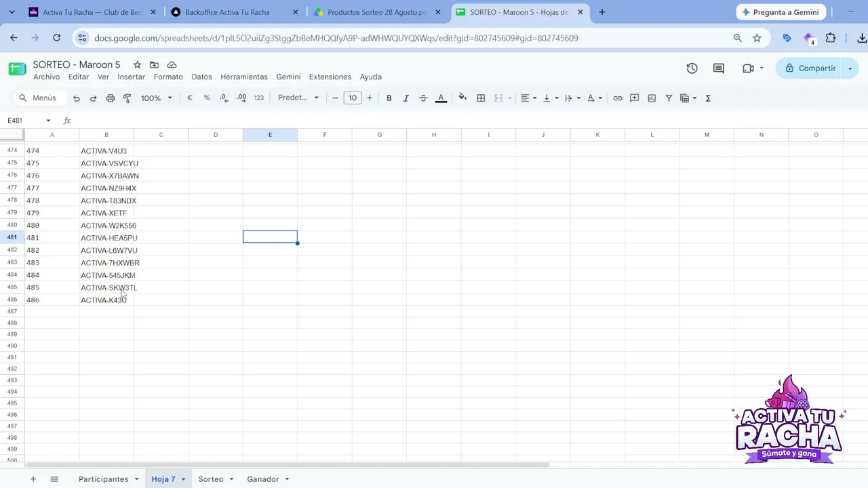Open the fill color bucket
Image resolution: width=868 pixels, height=488 pixels.
(462, 98)
